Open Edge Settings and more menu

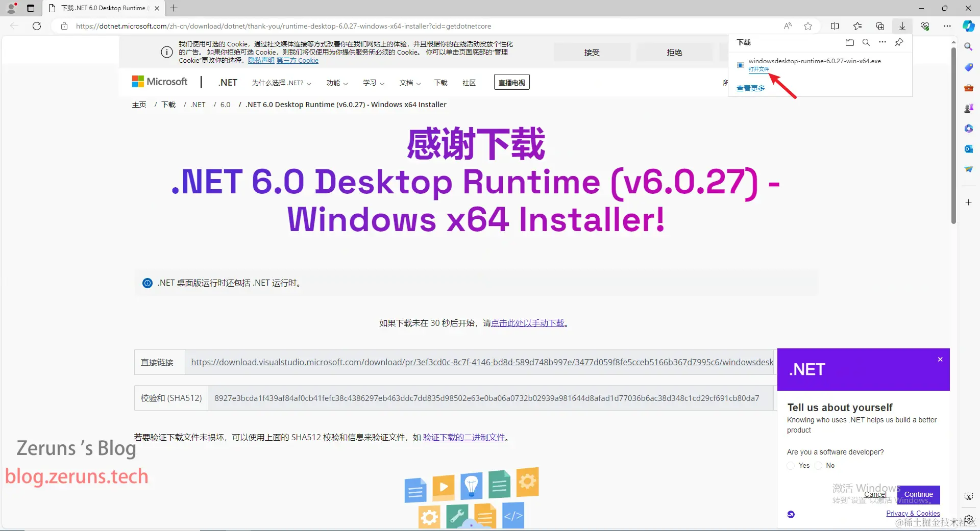[947, 26]
